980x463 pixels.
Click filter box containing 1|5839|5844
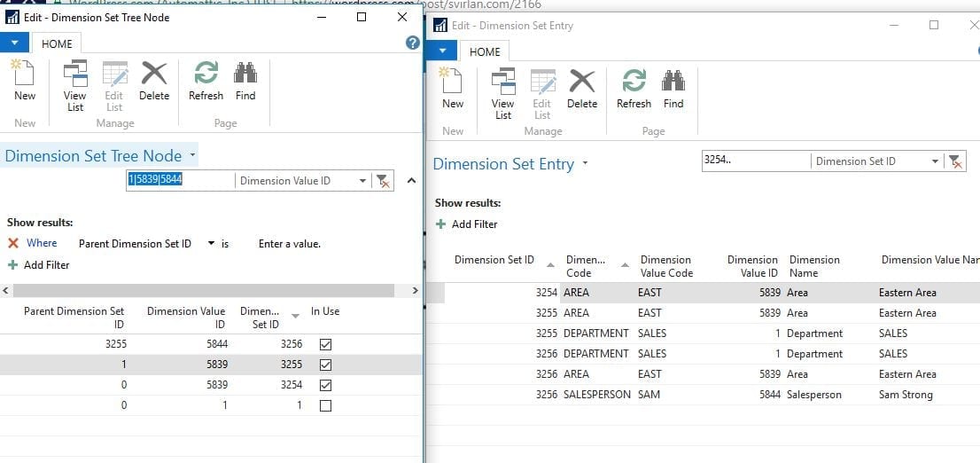pyautogui.click(x=180, y=181)
